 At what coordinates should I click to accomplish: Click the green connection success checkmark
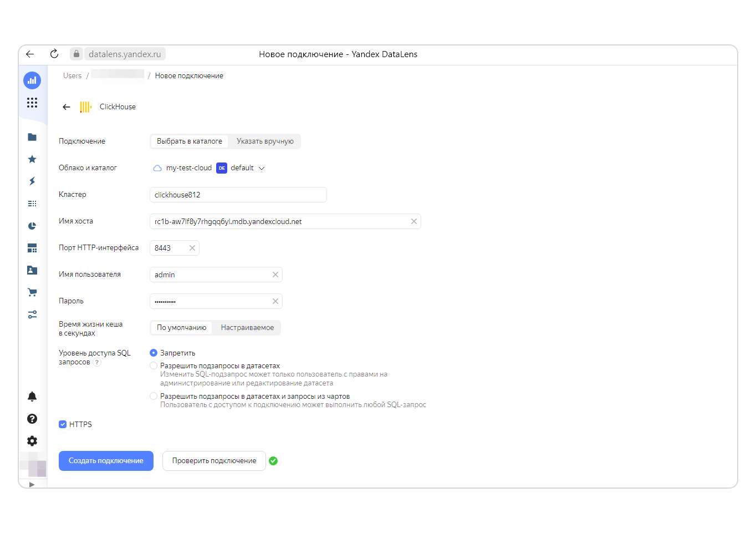pyautogui.click(x=273, y=461)
